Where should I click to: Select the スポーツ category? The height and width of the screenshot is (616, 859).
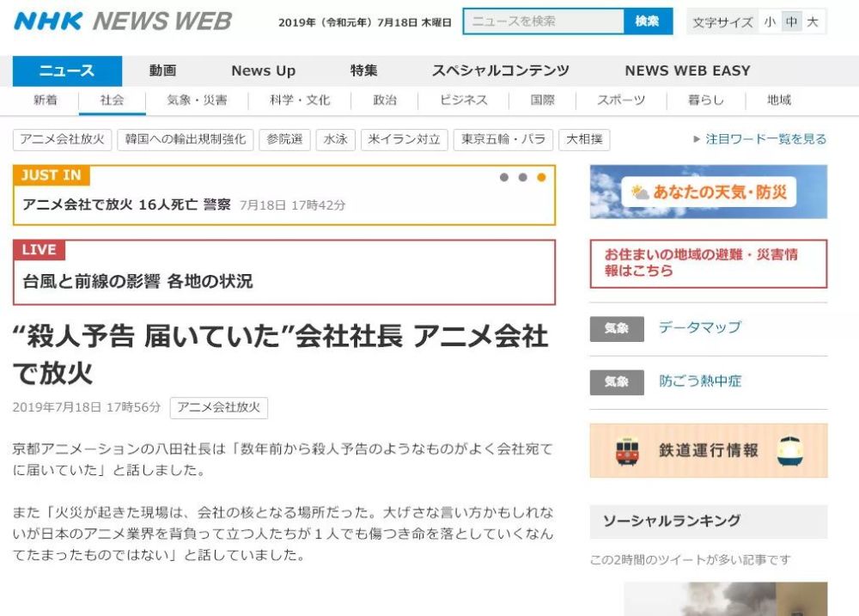[621, 101]
